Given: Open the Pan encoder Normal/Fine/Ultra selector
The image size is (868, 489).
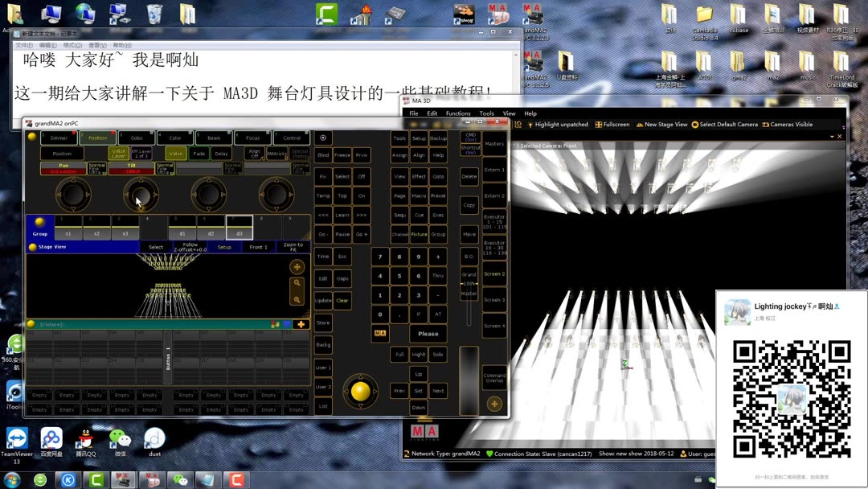Looking at the screenshot, I should coord(96,168).
